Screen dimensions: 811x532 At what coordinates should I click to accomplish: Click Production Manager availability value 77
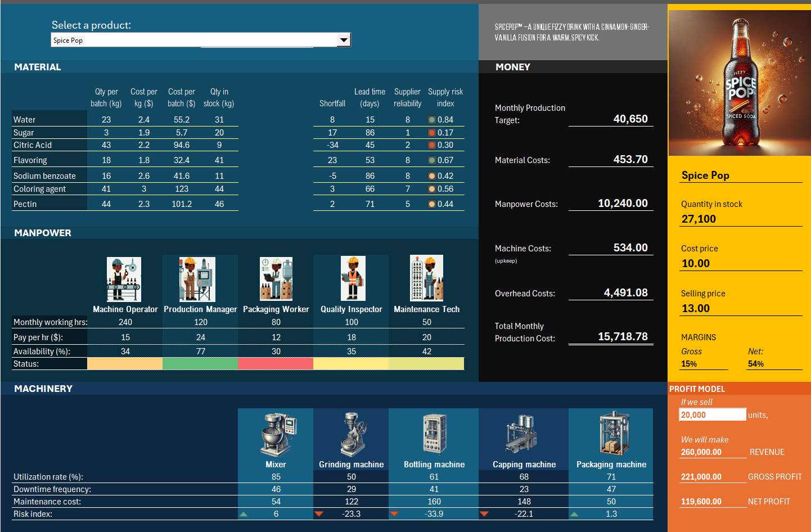pyautogui.click(x=201, y=351)
